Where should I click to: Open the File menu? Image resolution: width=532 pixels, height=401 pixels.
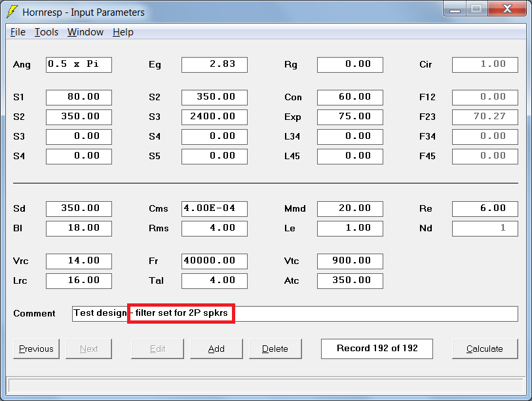coord(18,32)
